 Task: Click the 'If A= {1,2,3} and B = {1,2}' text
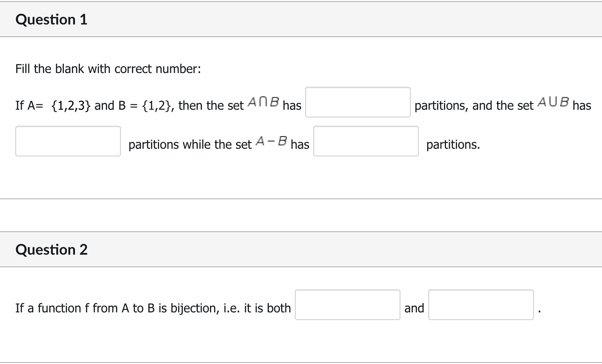coord(94,106)
